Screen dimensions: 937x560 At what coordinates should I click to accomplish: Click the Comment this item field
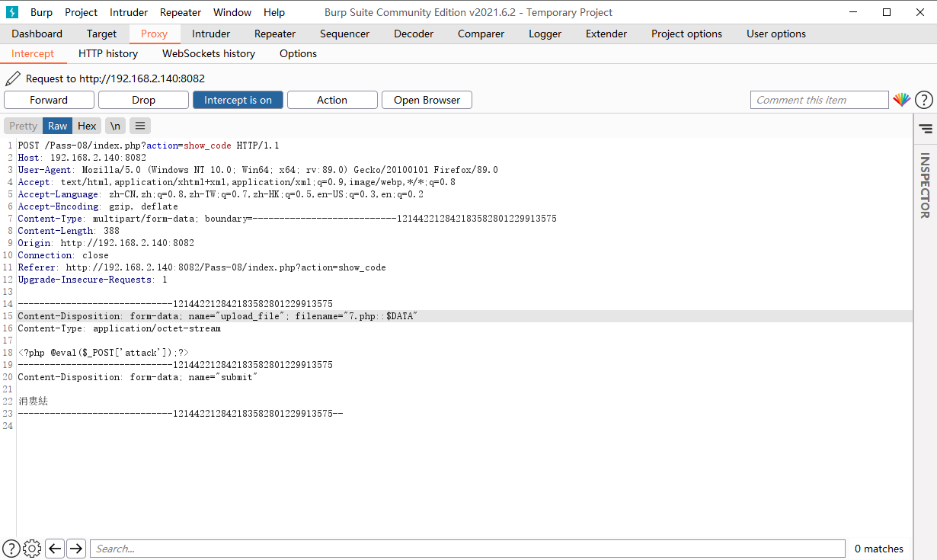pyautogui.click(x=820, y=100)
